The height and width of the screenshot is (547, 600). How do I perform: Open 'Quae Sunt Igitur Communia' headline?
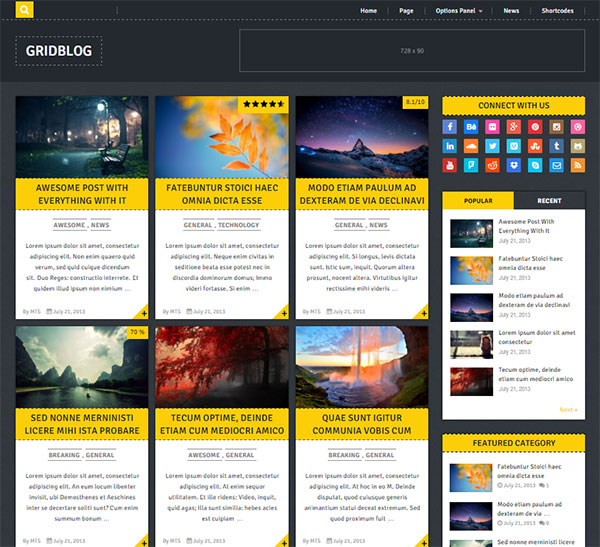point(362,424)
